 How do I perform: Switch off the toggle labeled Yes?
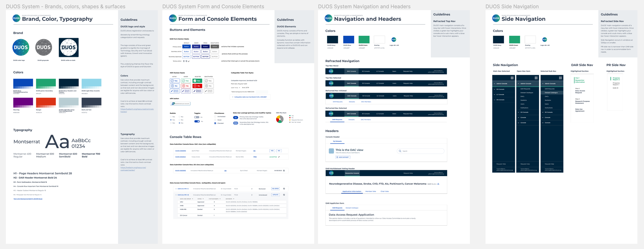coord(197,121)
